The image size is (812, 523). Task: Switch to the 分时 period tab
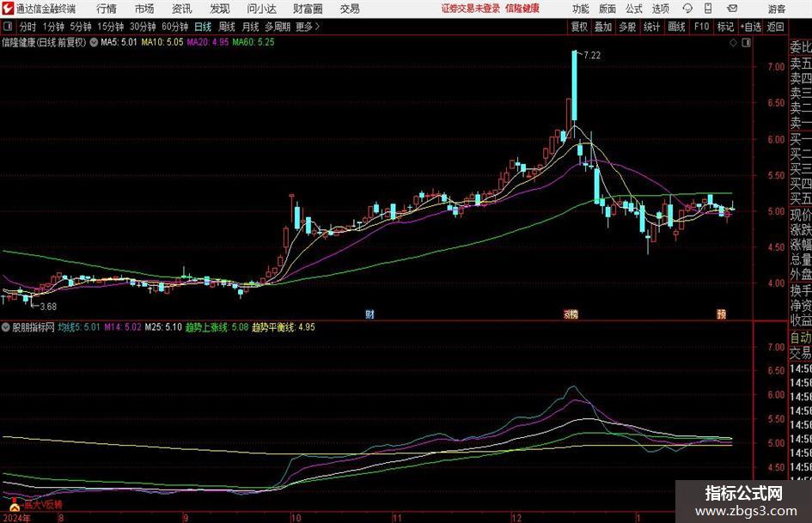[x=28, y=27]
